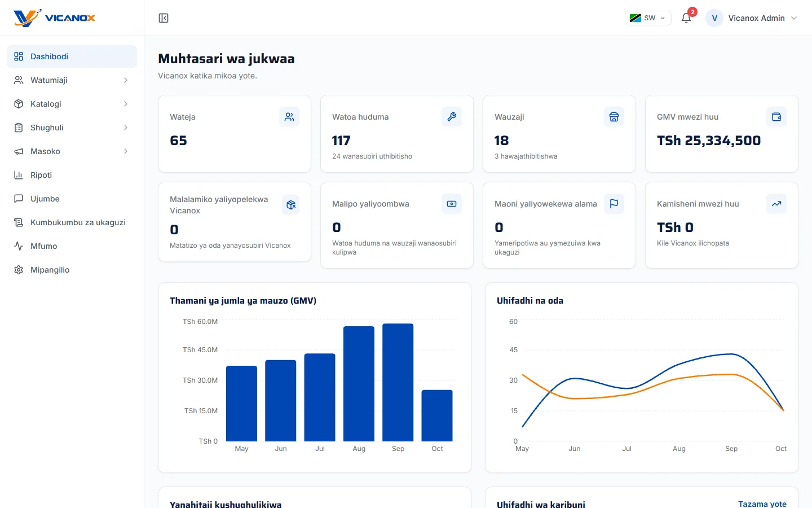Open Ujumbe in the sidebar
The width and height of the screenshot is (812, 508).
72,199
